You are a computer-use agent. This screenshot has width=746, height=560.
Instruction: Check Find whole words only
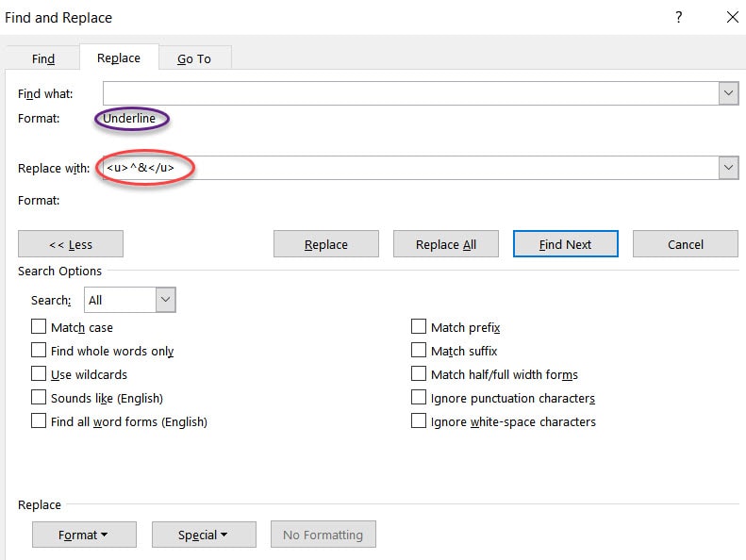pos(39,351)
